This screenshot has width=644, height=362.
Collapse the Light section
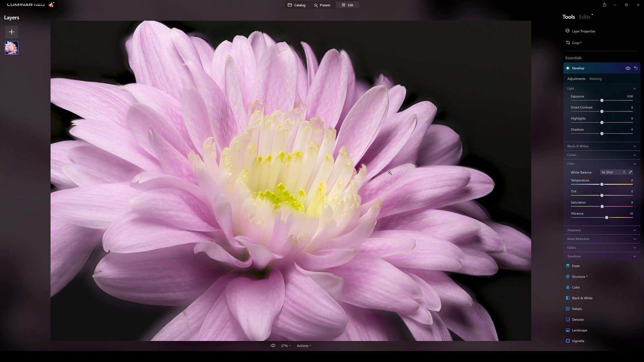634,88
